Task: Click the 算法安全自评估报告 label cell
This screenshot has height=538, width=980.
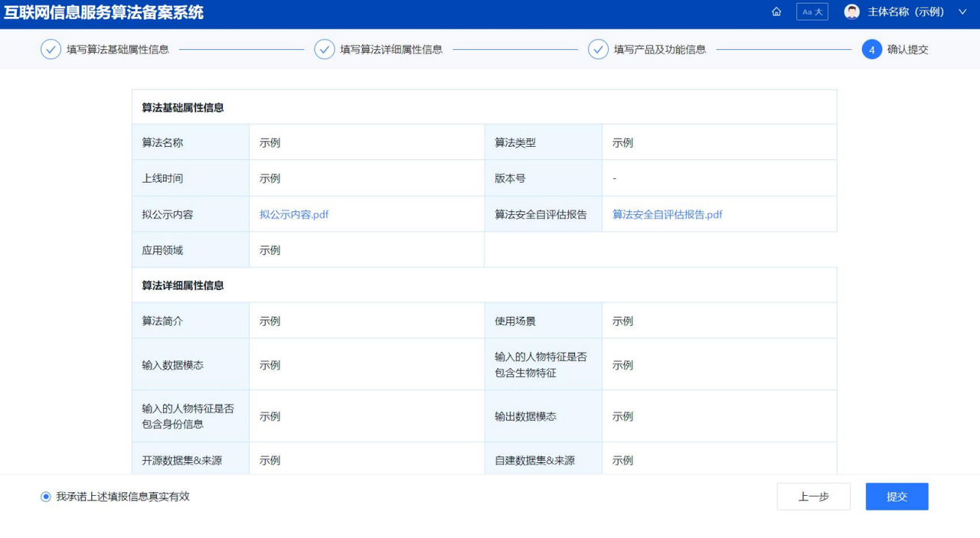Action: coord(544,214)
